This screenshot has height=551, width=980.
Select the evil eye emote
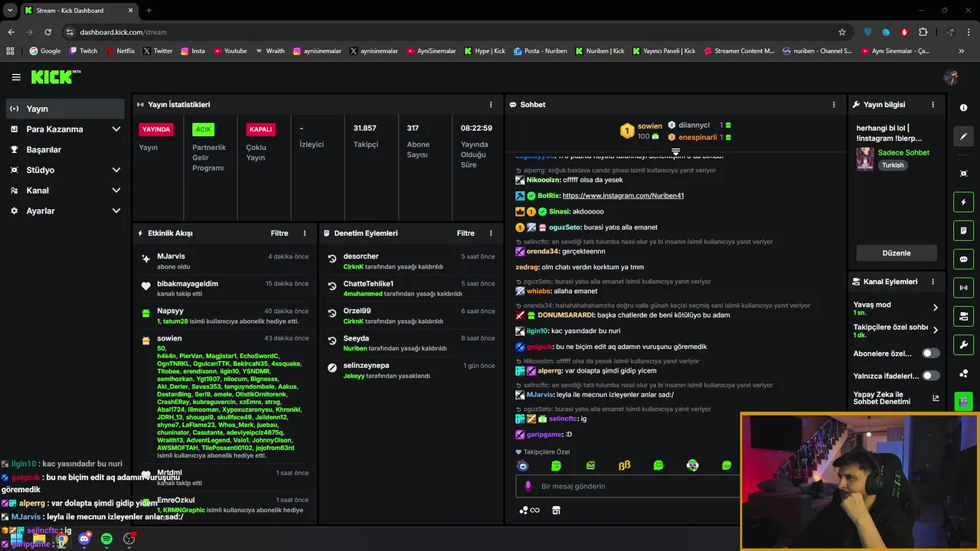coord(523,465)
